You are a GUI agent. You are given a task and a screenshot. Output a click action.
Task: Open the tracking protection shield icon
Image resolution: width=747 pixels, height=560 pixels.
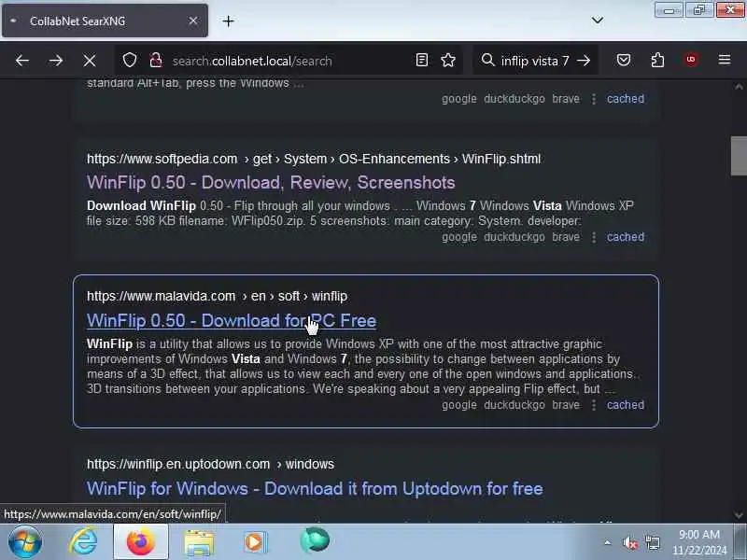tap(130, 61)
